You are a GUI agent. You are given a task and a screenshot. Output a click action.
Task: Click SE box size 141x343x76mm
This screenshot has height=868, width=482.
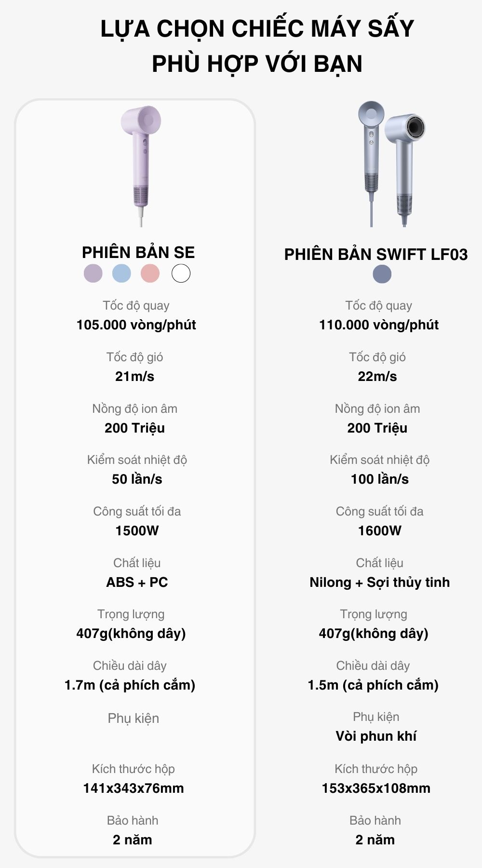[x=134, y=788]
